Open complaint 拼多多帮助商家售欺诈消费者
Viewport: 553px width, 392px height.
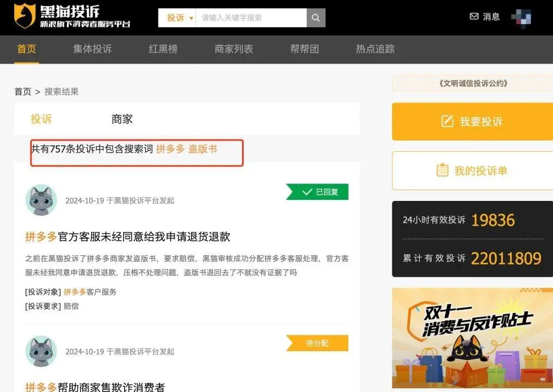point(95,387)
